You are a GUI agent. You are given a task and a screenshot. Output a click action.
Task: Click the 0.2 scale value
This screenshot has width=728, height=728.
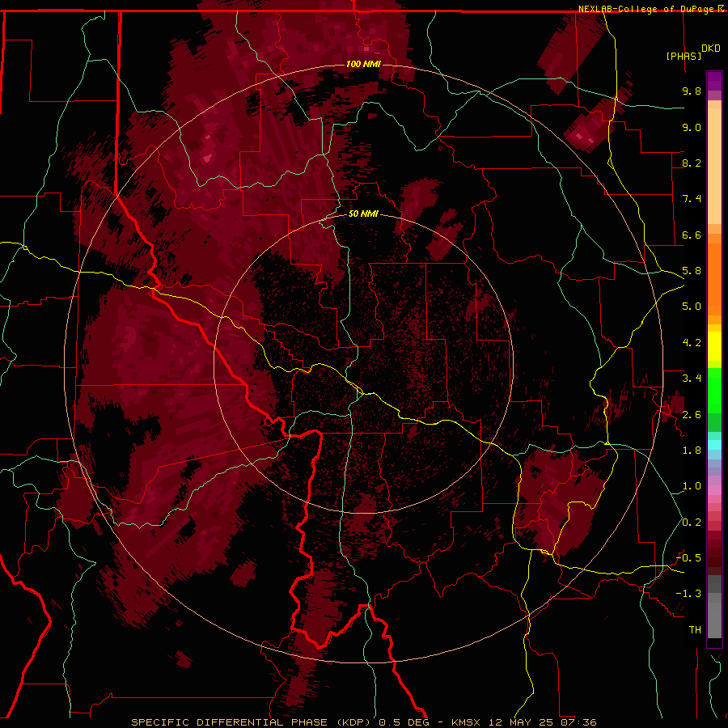point(692,523)
